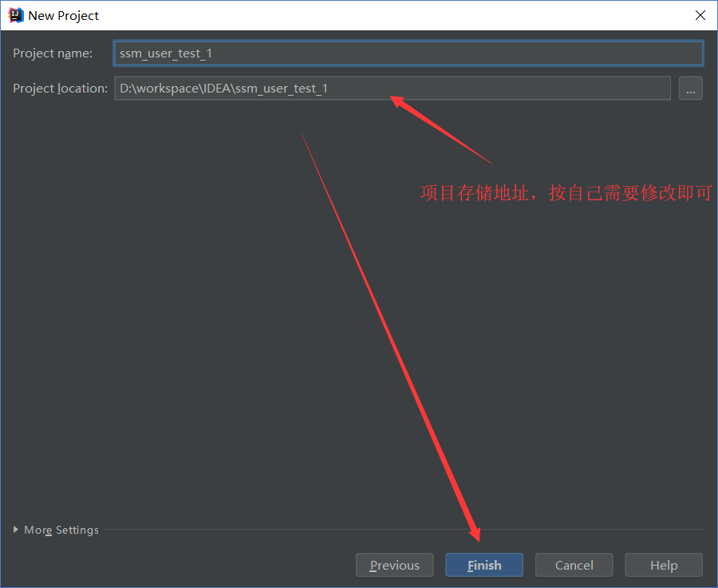Click Finish to create the project

[x=484, y=565]
